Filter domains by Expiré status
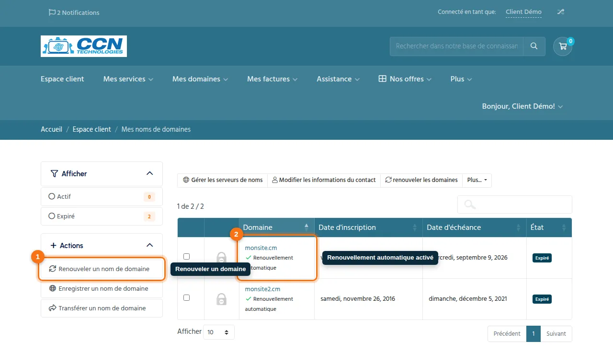Image resolution: width=613 pixels, height=364 pixels. pyautogui.click(x=102, y=216)
